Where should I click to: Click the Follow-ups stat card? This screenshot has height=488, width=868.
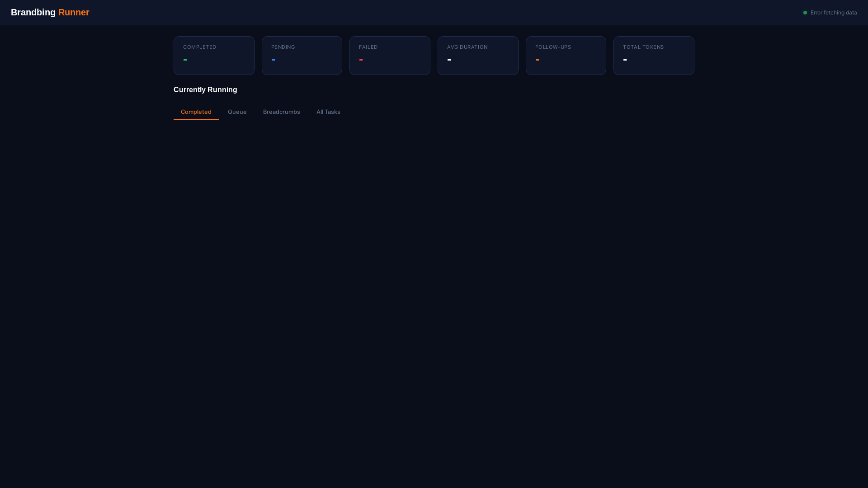tap(566, 56)
